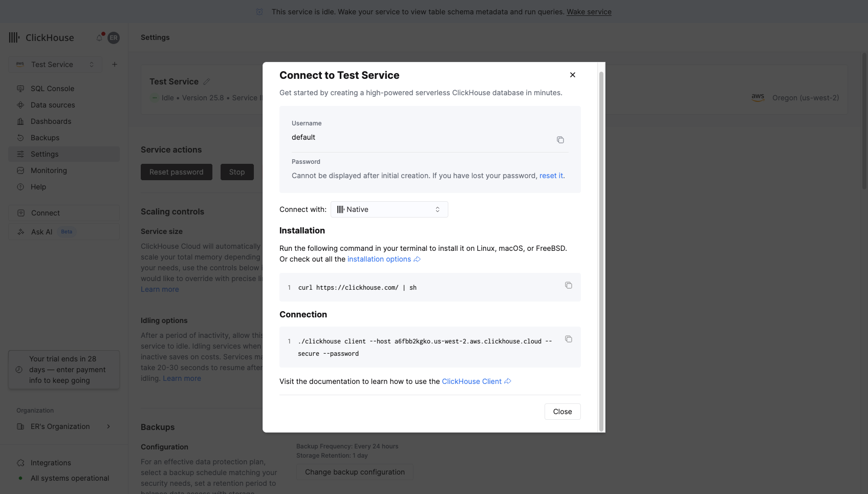Viewport: 868px width, 494px height.
Task: Go to Data sources
Action: [x=64, y=105]
